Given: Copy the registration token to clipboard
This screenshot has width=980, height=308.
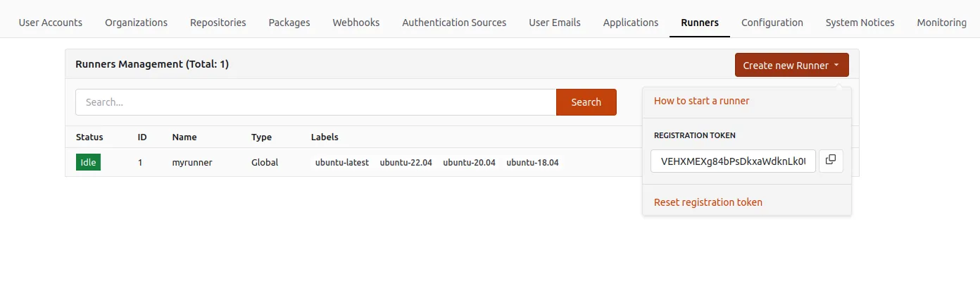Looking at the screenshot, I should tap(831, 160).
